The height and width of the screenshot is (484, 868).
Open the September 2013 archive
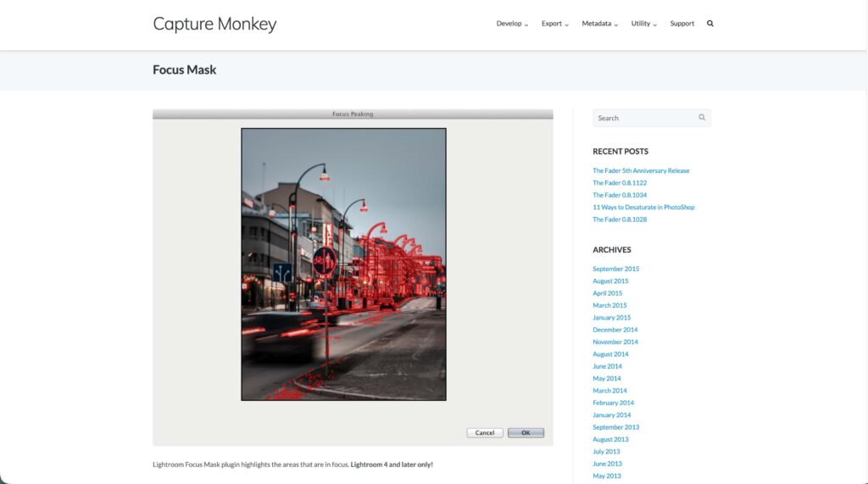tap(615, 427)
